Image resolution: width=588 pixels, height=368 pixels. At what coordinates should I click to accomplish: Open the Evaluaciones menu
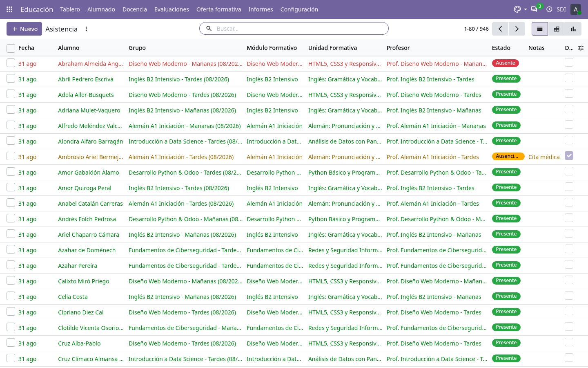pos(171,9)
